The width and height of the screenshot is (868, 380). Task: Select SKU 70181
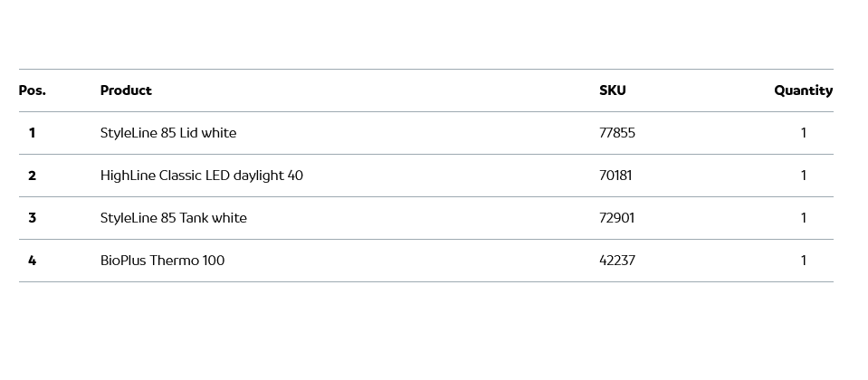pyautogui.click(x=615, y=176)
